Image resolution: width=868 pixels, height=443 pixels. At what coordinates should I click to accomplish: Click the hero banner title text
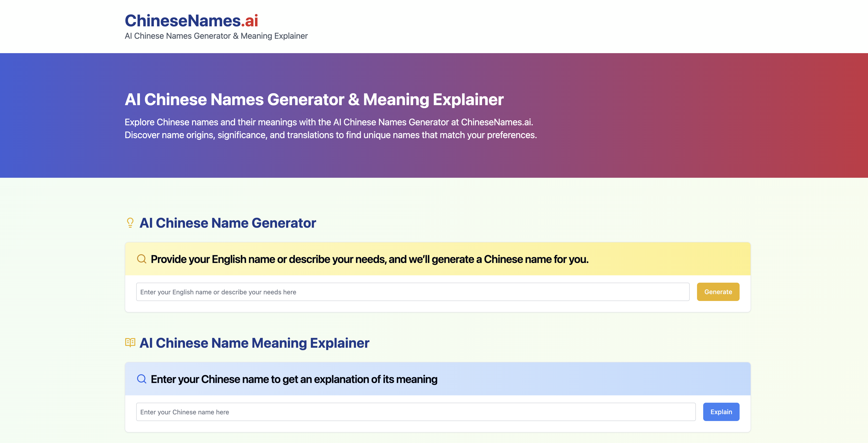[x=314, y=99]
